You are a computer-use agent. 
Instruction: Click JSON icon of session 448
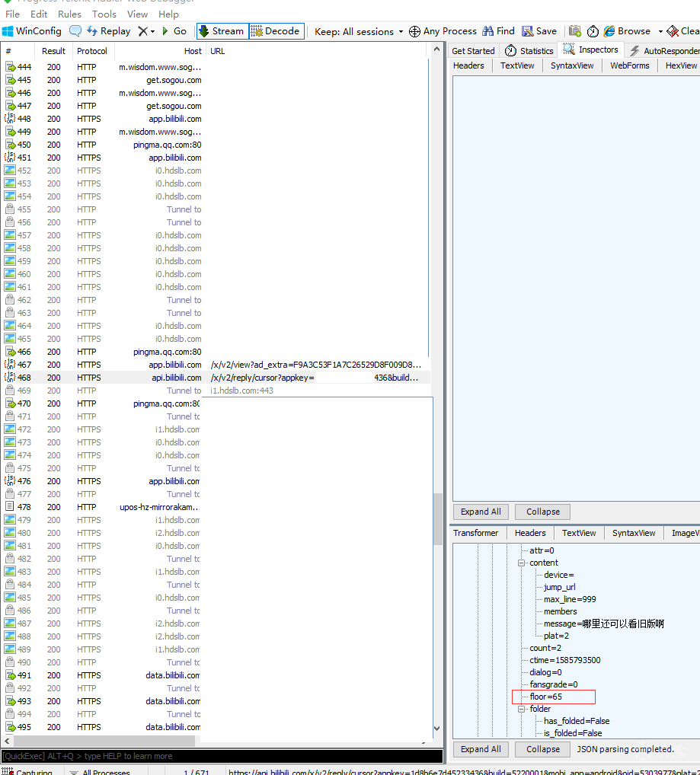(x=9, y=119)
